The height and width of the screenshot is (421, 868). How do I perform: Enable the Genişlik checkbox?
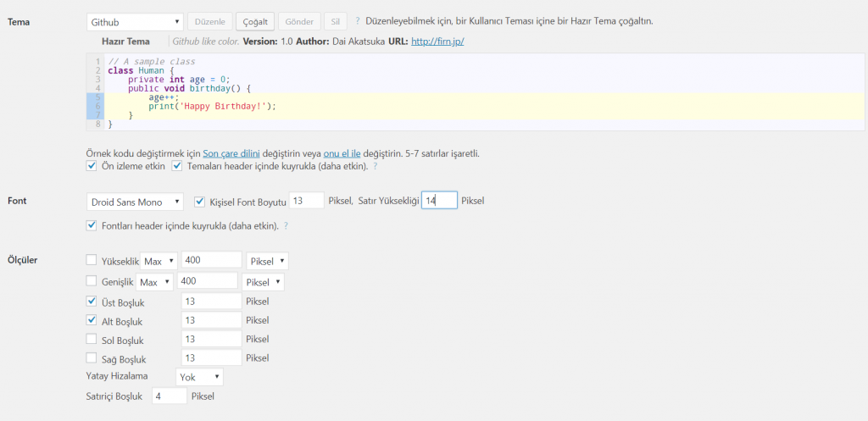click(92, 280)
